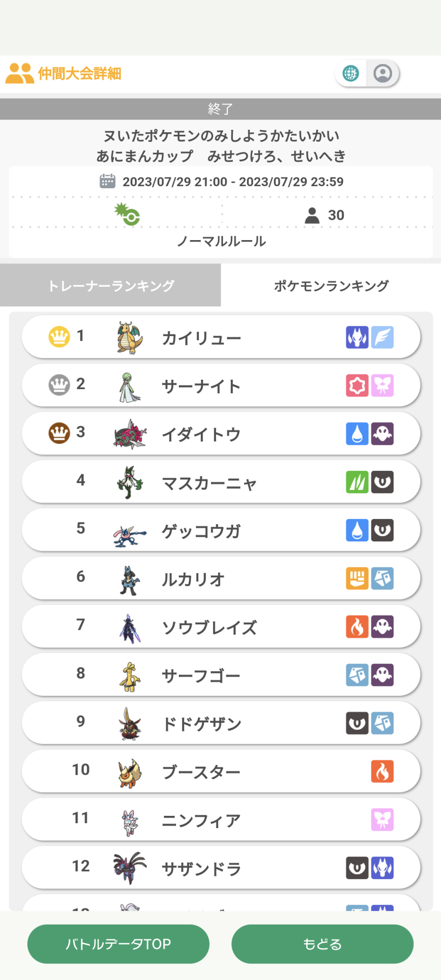Click マスカーニャ's Grass type icon

357,482
